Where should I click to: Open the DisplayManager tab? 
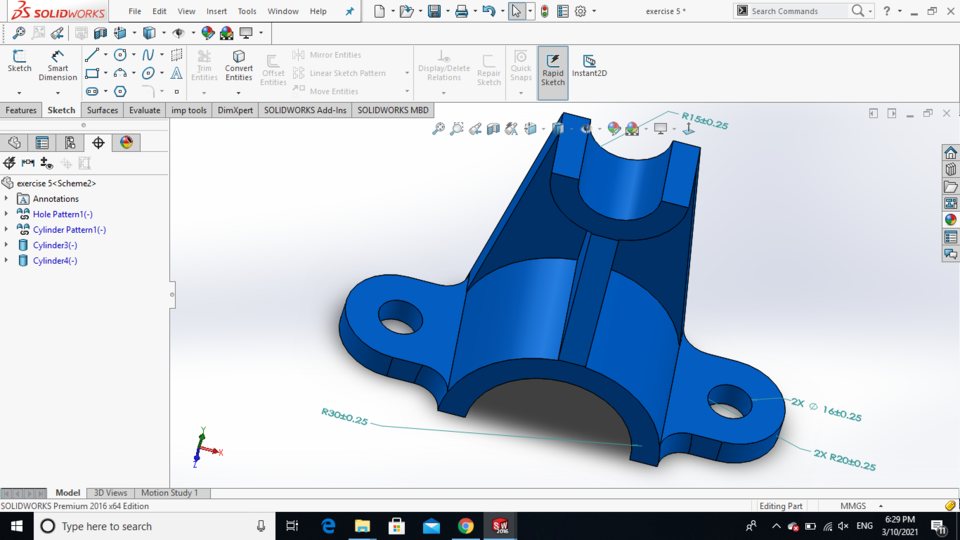pos(126,143)
